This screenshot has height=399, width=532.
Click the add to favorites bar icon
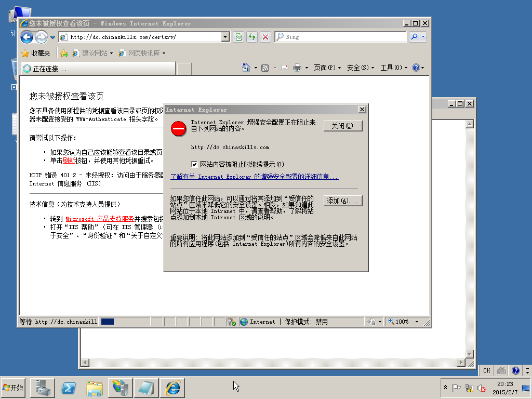(64, 54)
